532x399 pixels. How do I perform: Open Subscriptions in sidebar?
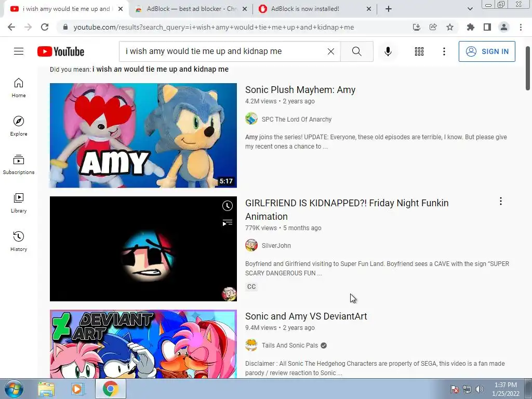point(19,164)
